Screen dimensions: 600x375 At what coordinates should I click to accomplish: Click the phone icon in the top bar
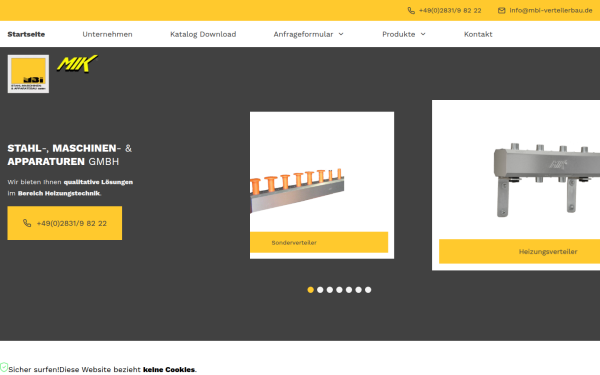point(411,11)
